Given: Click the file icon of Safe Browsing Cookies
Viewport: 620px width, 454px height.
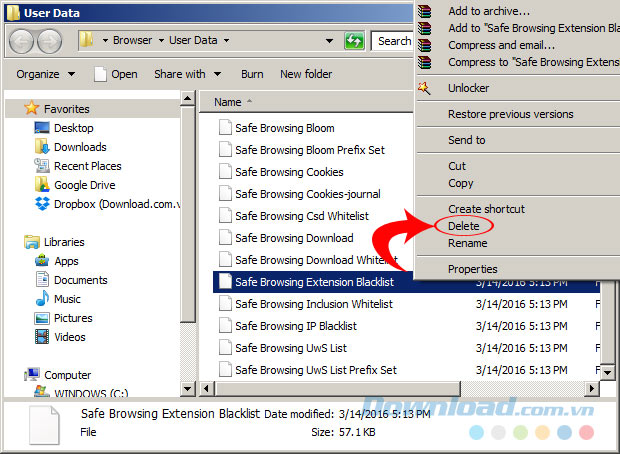Looking at the screenshot, I should point(225,172).
